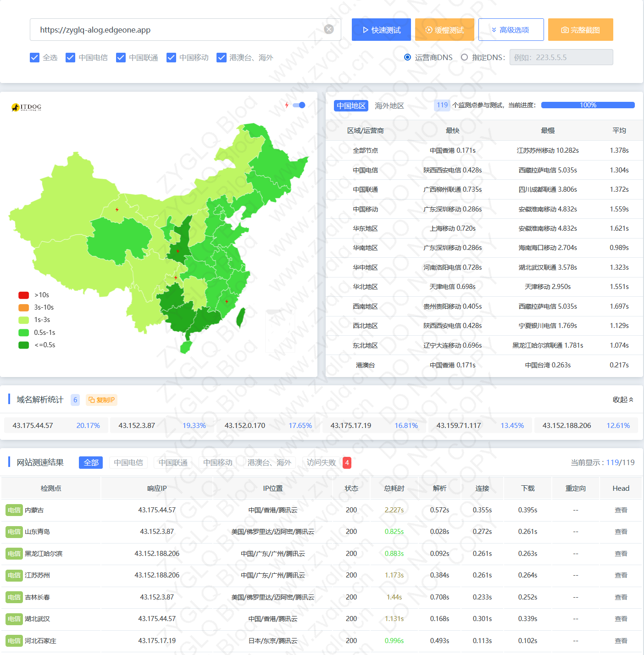Viewport: 644px width, 655px height.
Task: Click the 指定DNS address input field
Action: (x=561, y=57)
